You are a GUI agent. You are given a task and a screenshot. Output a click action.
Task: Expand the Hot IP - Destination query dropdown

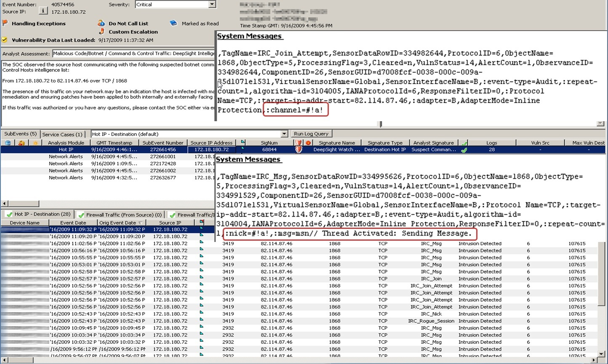(284, 134)
